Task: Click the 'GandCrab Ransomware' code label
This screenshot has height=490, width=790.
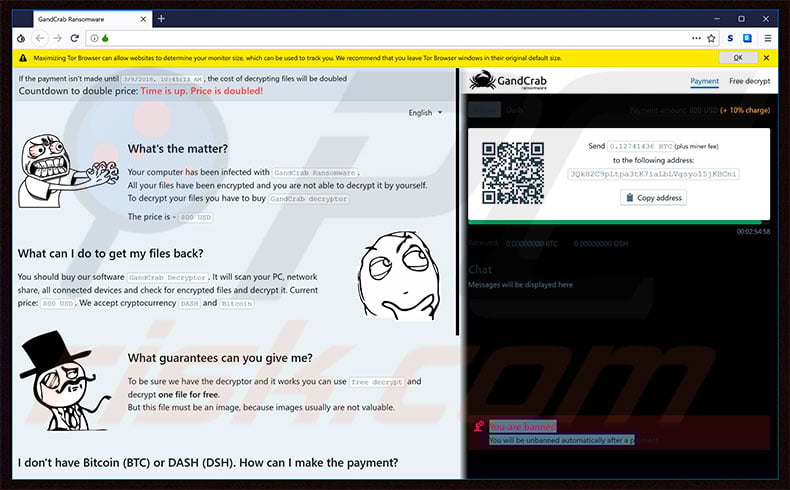Action: point(314,173)
